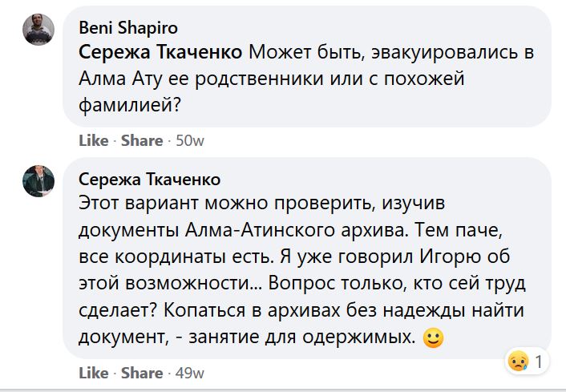
Task: Share the comment posted 49w ago
Action: pos(142,373)
